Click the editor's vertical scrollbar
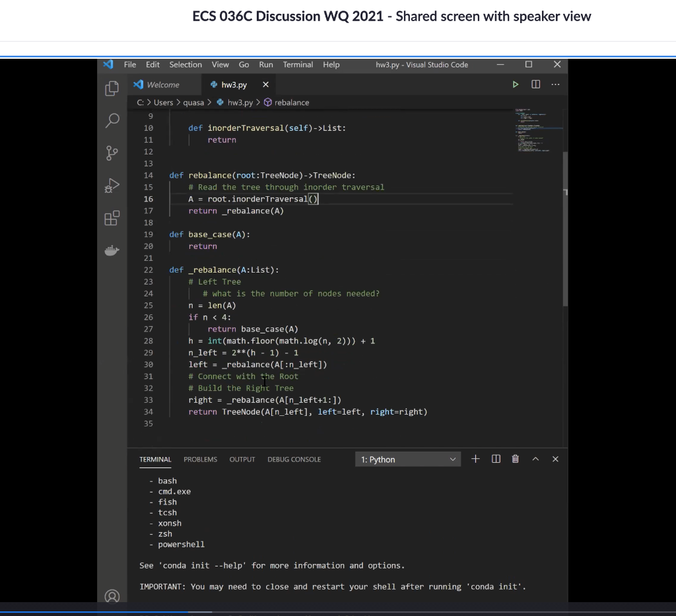676x616 pixels. pyautogui.click(x=564, y=198)
